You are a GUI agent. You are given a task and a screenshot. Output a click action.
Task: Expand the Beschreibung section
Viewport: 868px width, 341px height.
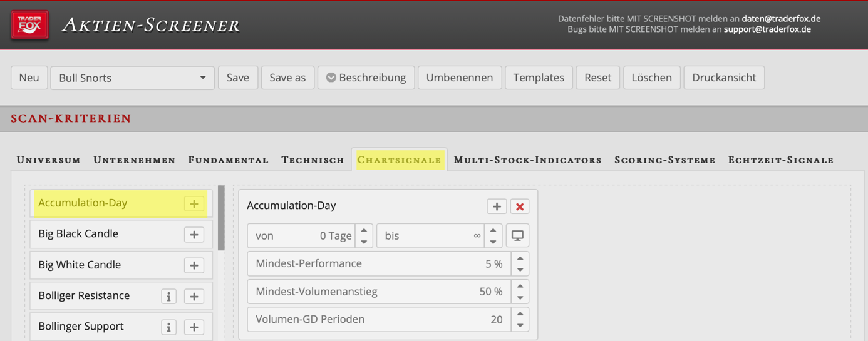[366, 78]
